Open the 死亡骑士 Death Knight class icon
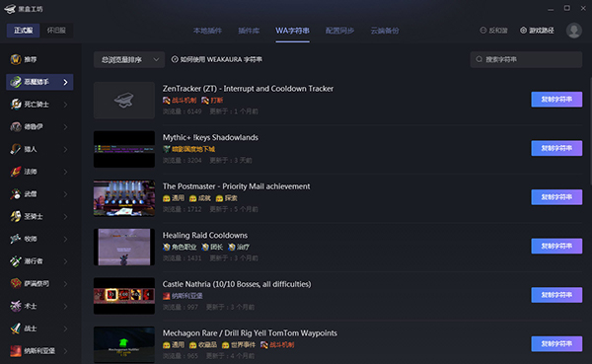The width and height of the screenshot is (592, 364). pyautogui.click(x=16, y=105)
